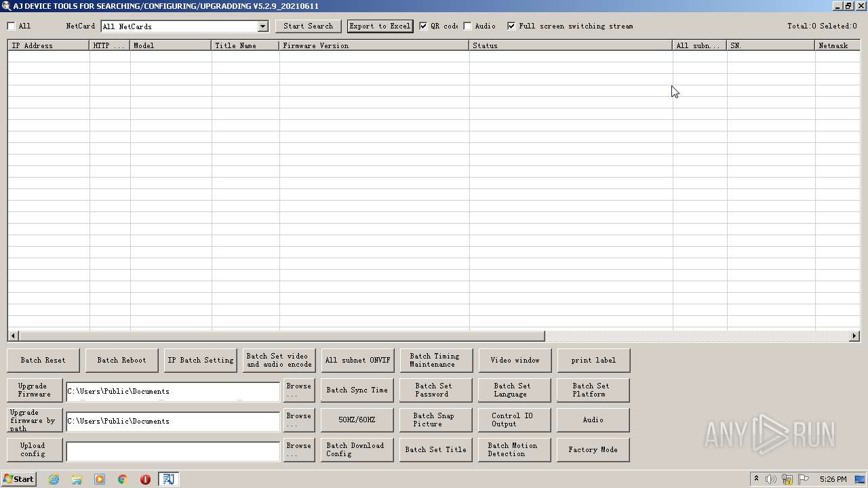Image resolution: width=868 pixels, height=488 pixels.
Task: Open the Action Center flag icon
Action: click(x=804, y=479)
